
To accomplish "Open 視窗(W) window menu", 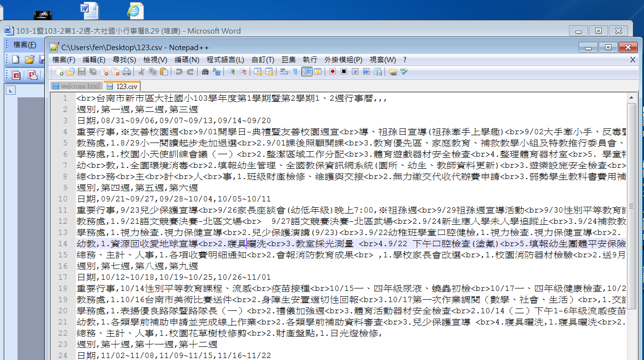I will 383,60.
